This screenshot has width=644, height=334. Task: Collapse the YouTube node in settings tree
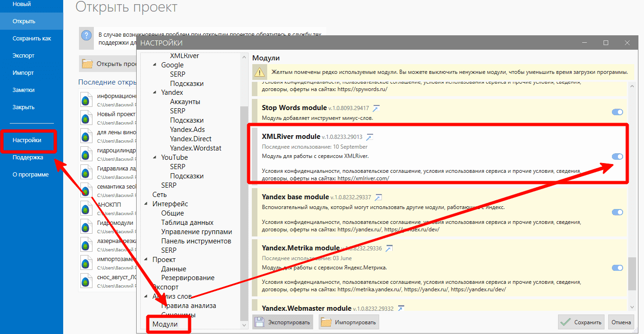click(x=155, y=157)
